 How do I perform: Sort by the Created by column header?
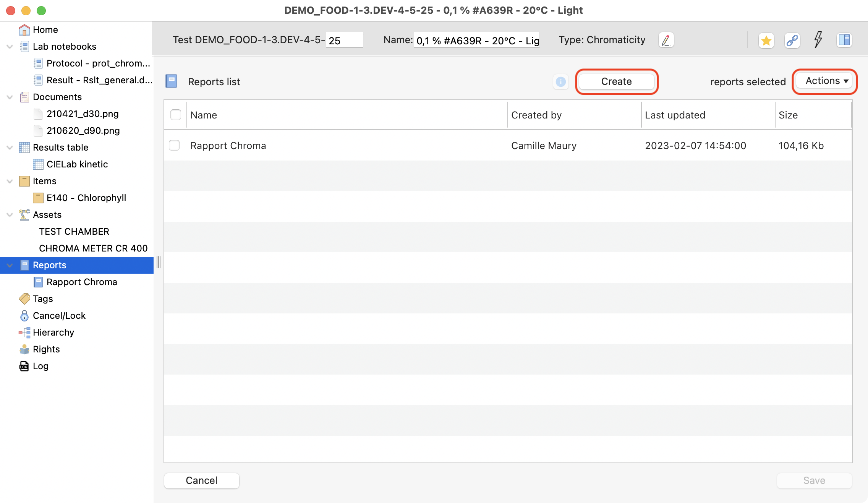(575, 115)
